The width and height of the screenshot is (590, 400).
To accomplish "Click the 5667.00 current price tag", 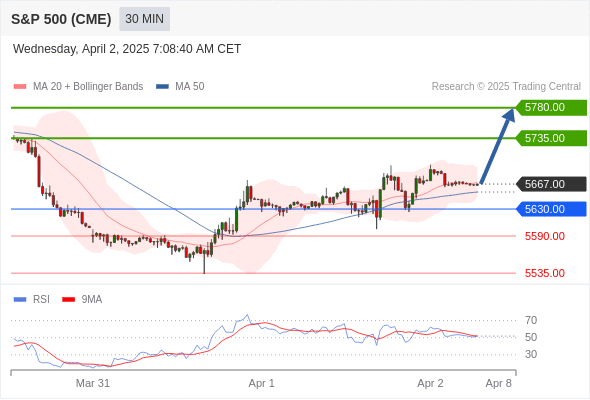I will pos(551,184).
